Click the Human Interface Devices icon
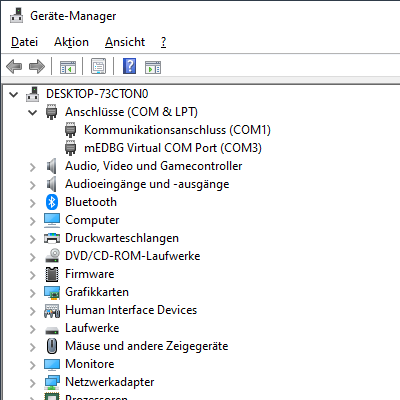 pyautogui.click(x=52, y=310)
